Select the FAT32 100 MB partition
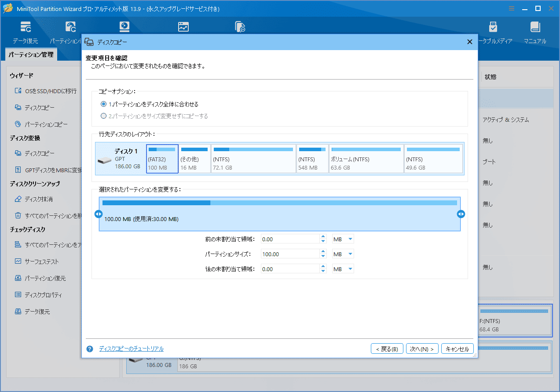Image resolution: width=560 pixels, height=392 pixels. click(162, 159)
